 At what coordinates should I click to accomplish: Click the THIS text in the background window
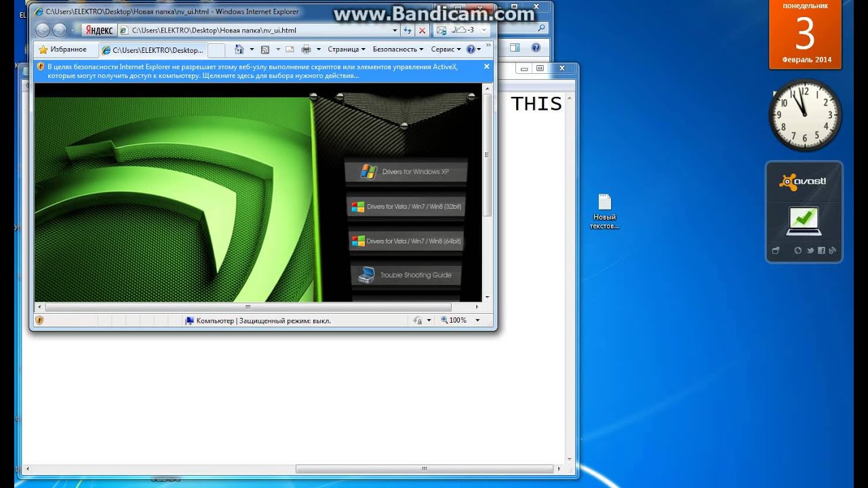(536, 104)
